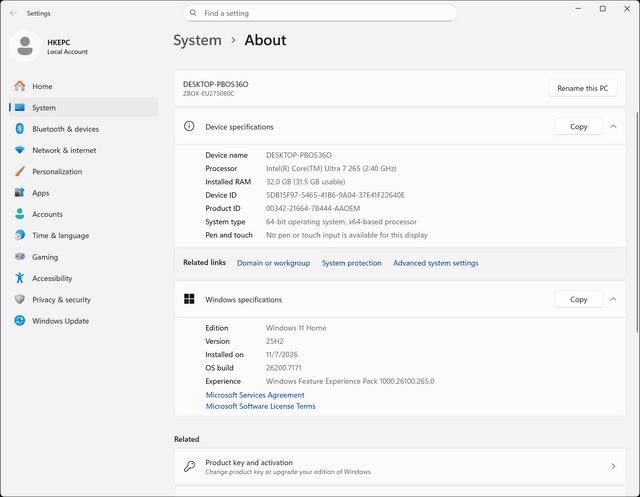Viewport: 640px width, 497px height.
Task: Click the magnifier icon in search box
Action: (193, 13)
